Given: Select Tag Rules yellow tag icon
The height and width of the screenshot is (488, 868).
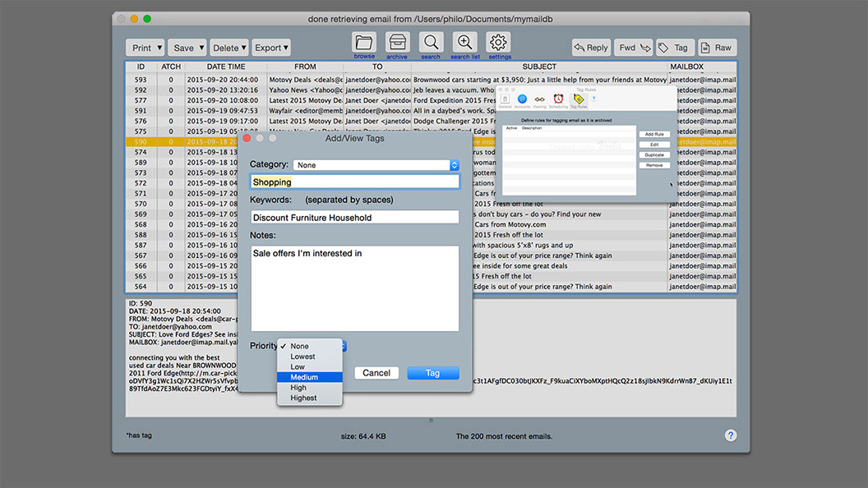Looking at the screenshot, I should tap(579, 99).
